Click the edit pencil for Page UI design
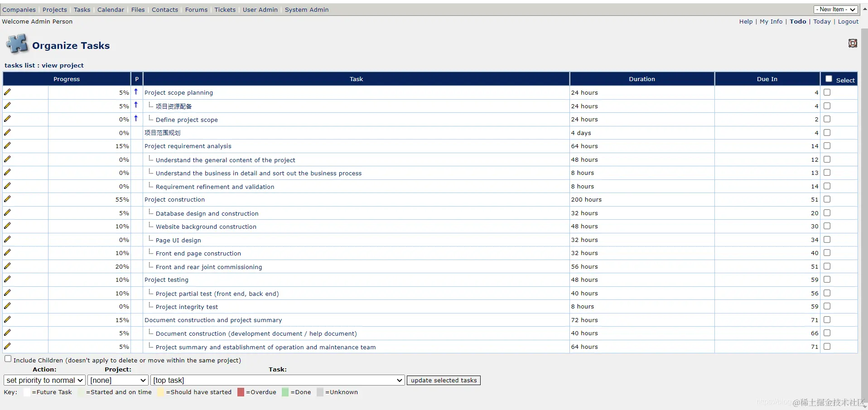 (7, 239)
